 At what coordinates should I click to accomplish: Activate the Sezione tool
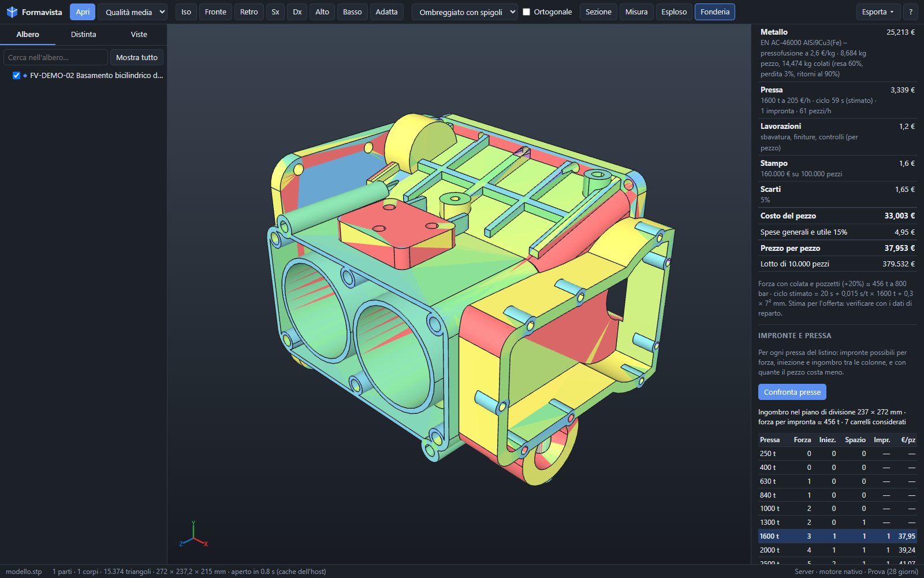(598, 12)
